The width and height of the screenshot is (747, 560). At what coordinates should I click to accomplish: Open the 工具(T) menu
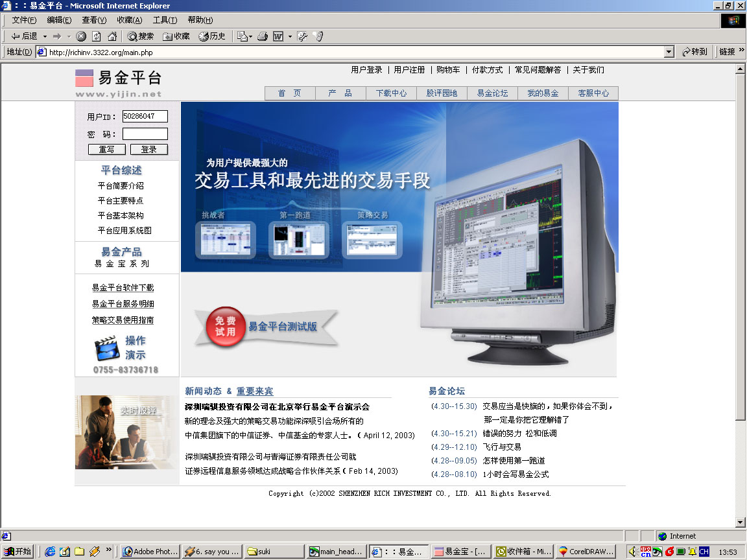point(165,20)
